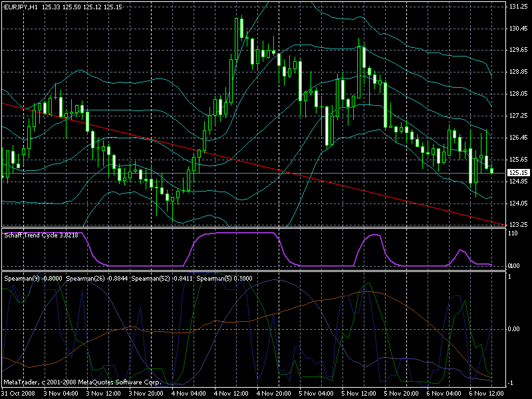This screenshot has height=399, width=532.
Task: Click the Spearman(52) -0.8411 label
Action: coord(162,279)
